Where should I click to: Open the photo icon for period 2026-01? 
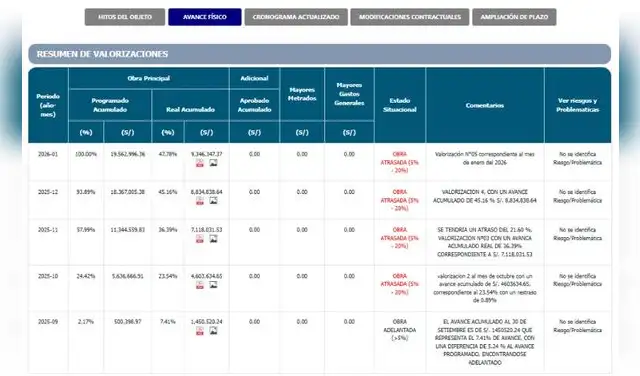[x=213, y=163]
